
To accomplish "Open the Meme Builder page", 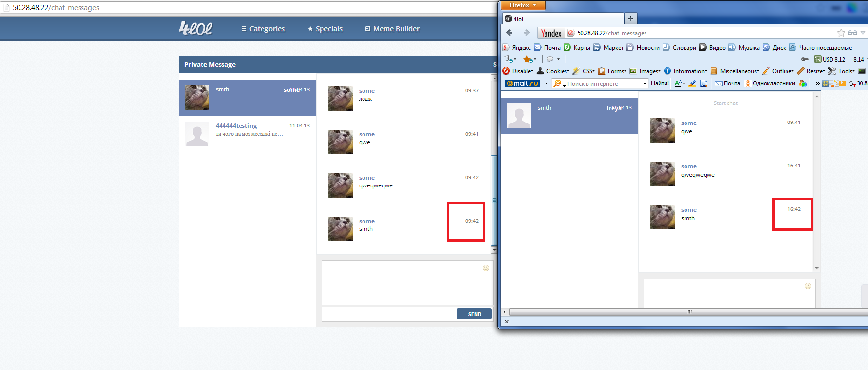I will [x=392, y=29].
